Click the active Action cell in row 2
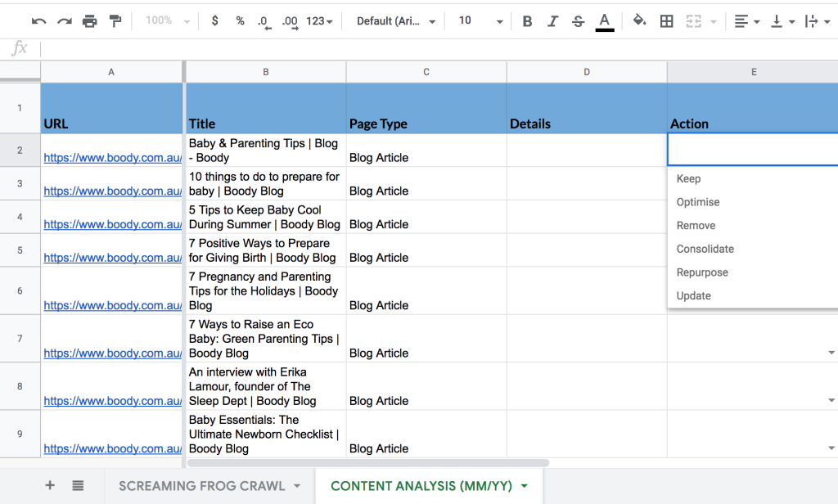The image size is (838, 504). pyautogui.click(x=753, y=150)
